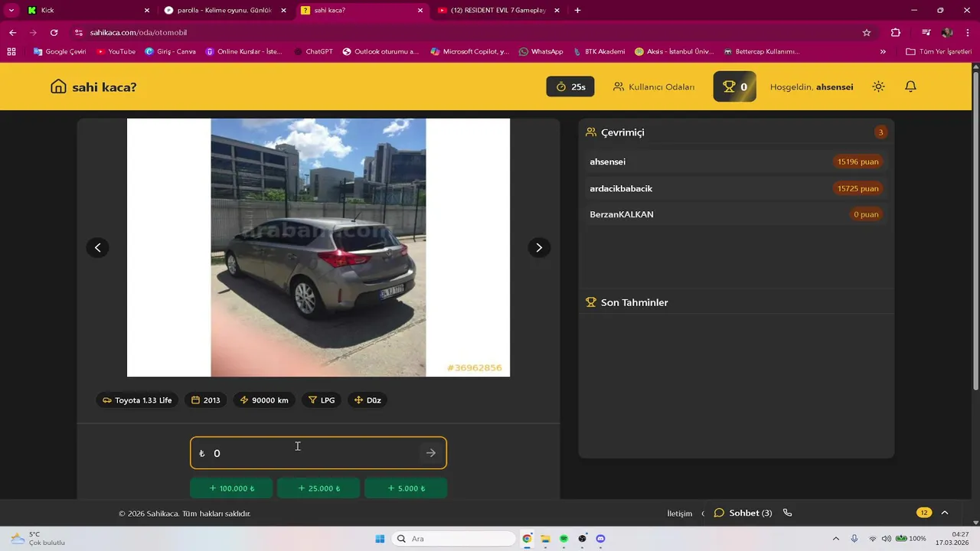Click the Düz transmission tag

pos(367,400)
